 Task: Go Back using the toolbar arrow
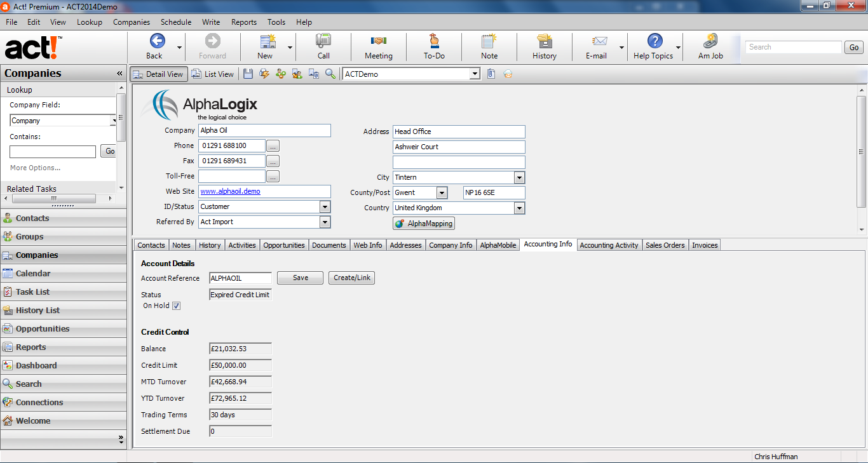(x=156, y=46)
